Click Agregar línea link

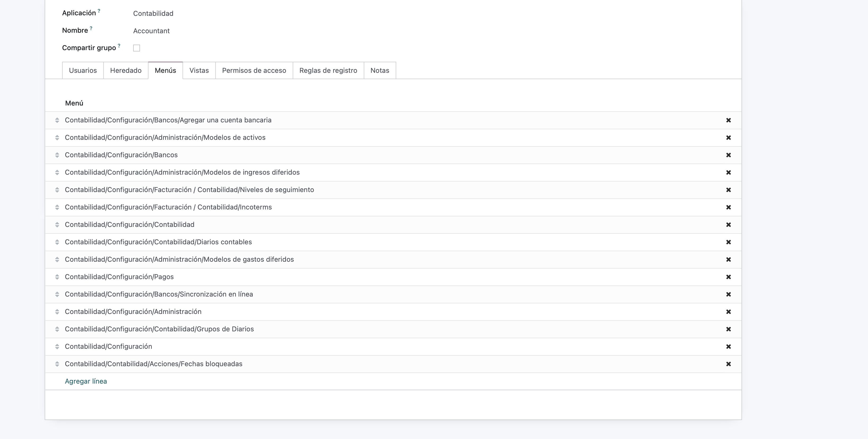pos(86,381)
